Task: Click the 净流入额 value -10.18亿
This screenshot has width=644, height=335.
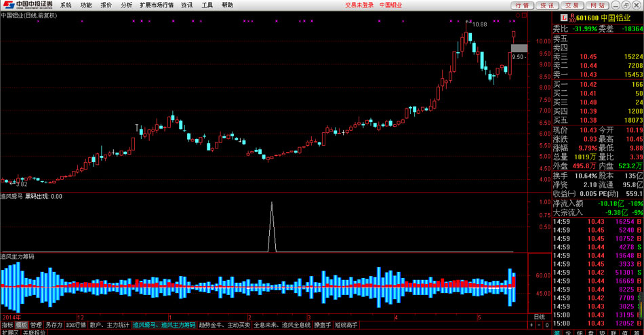Action: [612, 203]
